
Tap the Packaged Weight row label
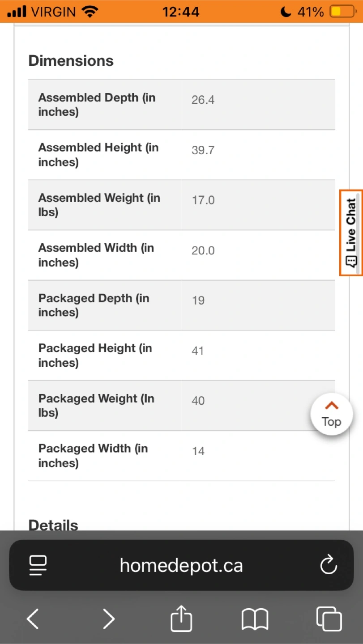pos(96,406)
